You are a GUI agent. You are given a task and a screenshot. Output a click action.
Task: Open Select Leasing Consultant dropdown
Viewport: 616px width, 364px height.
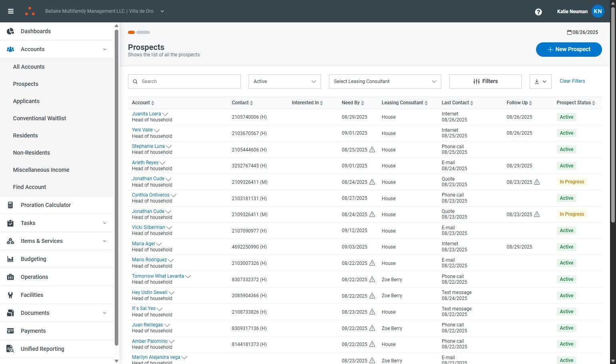tap(385, 82)
